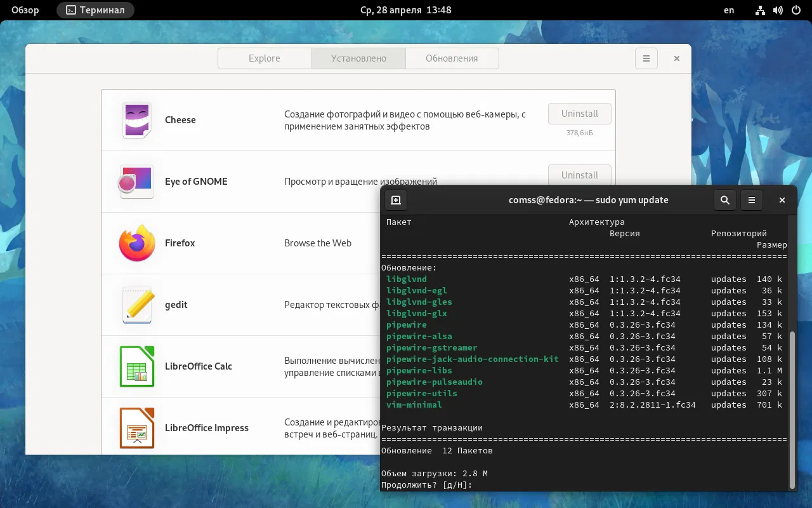
Task: Open the Software window hamburger menu
Action: click(x=646, y=58)
